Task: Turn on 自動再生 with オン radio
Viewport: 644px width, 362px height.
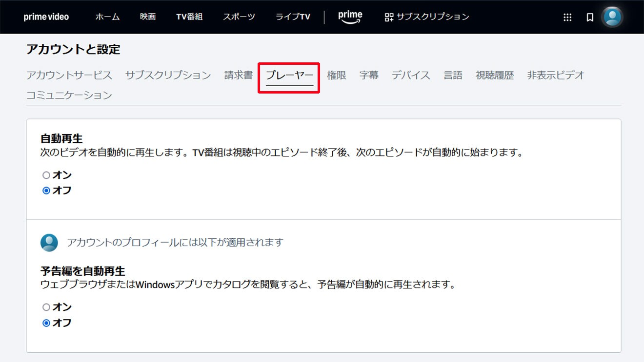Action: (46, 175)
